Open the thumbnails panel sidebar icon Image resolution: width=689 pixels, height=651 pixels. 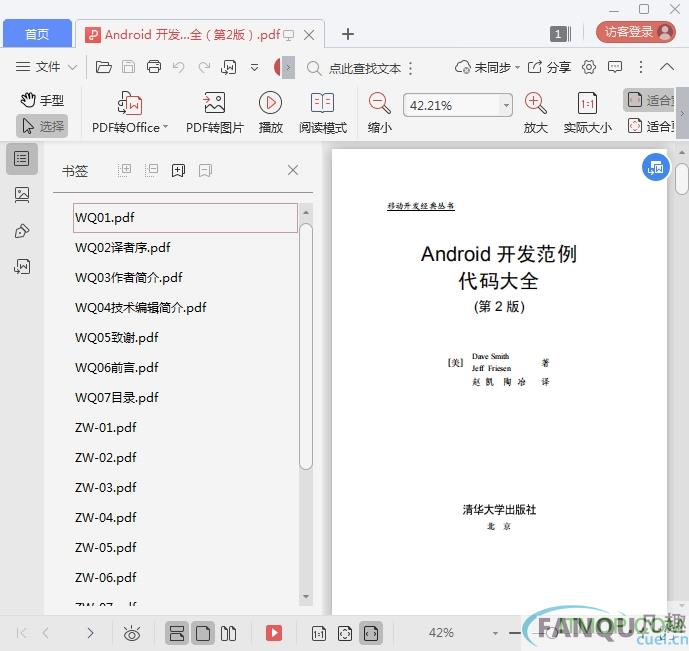click(x=22, y=195)
